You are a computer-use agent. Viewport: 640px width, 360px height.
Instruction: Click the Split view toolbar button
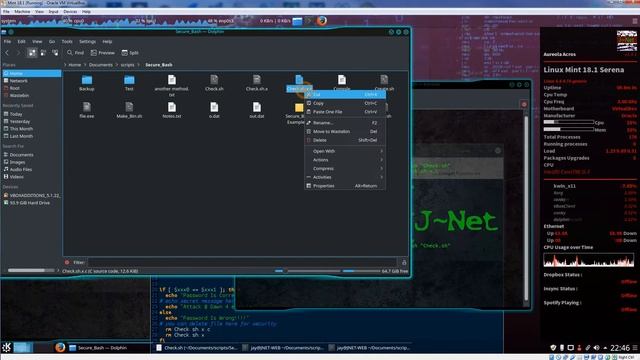click(130, 53)
